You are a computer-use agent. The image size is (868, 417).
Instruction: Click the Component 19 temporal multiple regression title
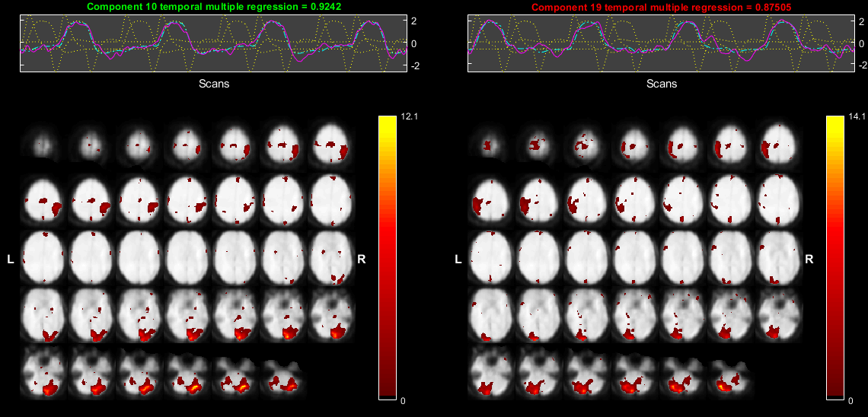pos(662,7)
